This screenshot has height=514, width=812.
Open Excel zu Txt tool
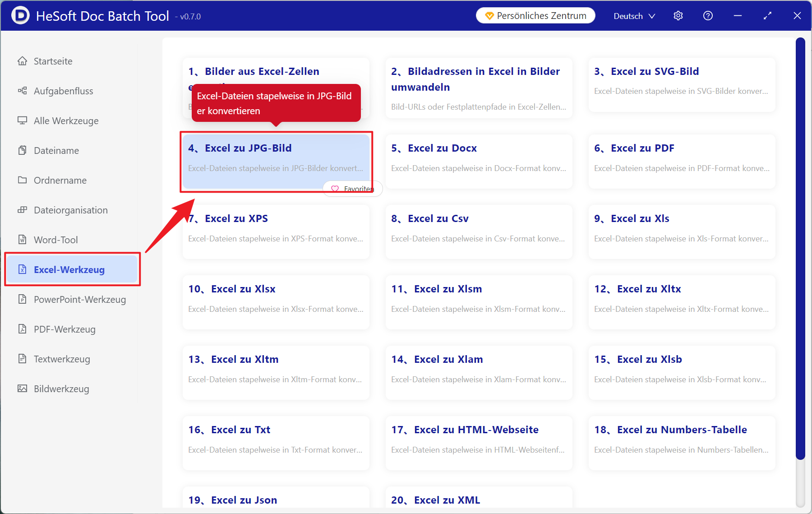[x=276, y=443]
